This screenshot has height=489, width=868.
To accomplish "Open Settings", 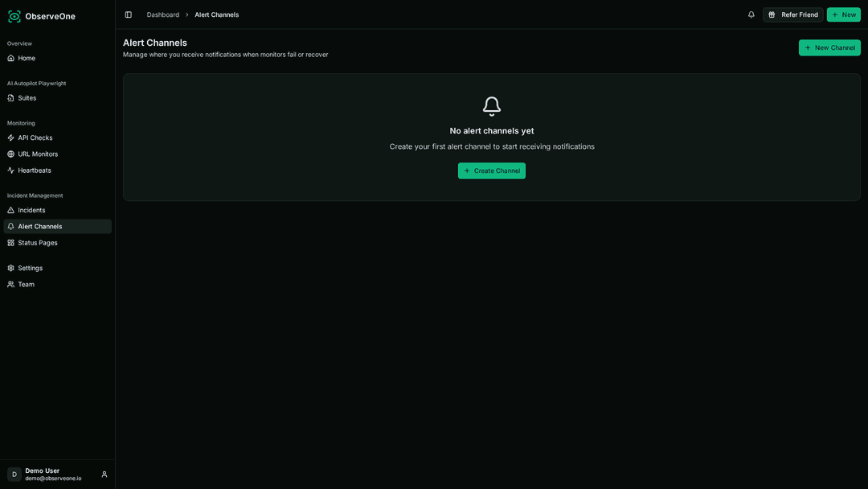I will pos(58,268).
